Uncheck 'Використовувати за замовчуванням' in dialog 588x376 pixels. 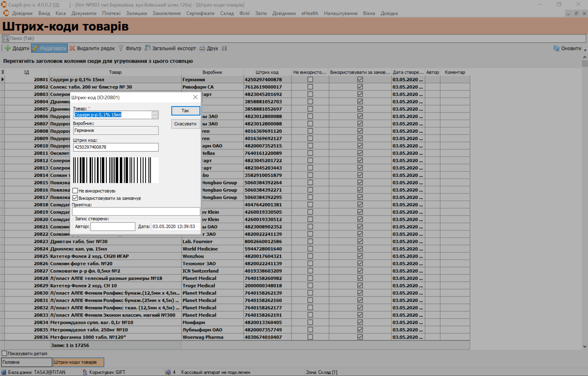[75, 198]
